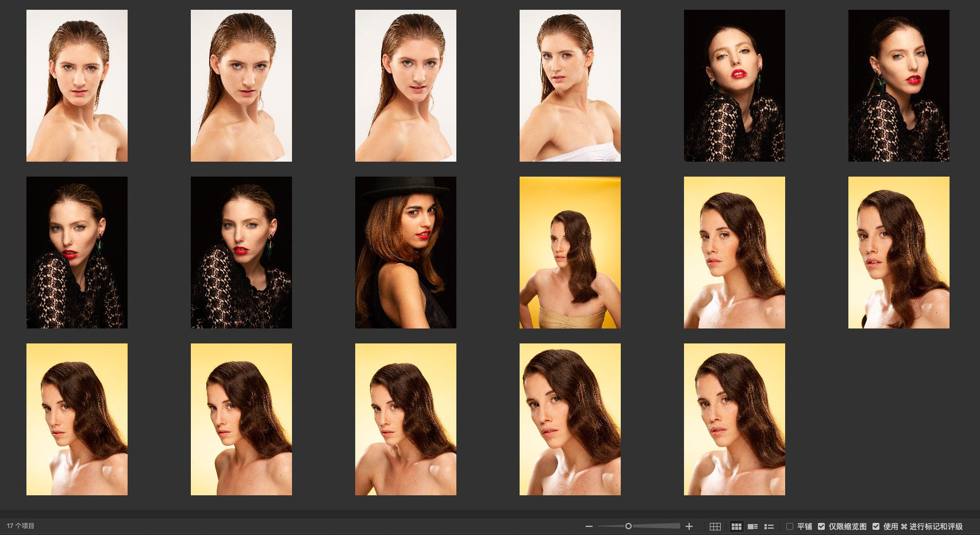Screen dimensions: 980x535
Task: Select the first thumbnail in the top row
Action: pyautogui.click(x=77, y=86)
